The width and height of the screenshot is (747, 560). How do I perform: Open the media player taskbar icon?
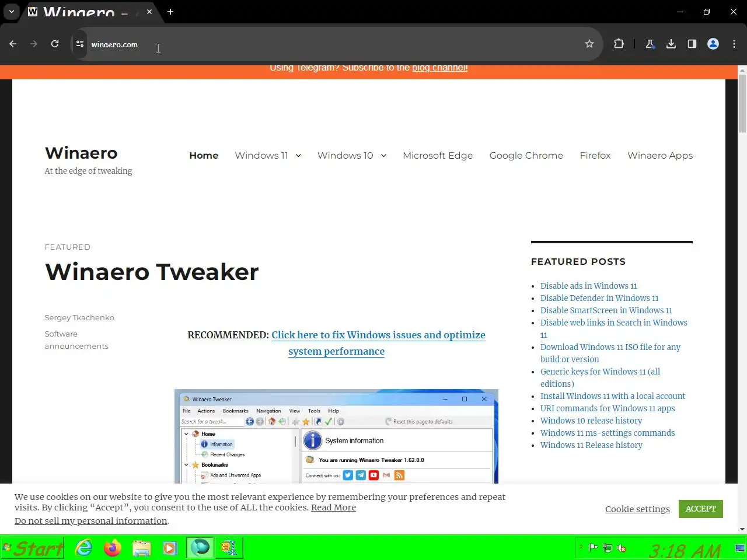(170, 548)
